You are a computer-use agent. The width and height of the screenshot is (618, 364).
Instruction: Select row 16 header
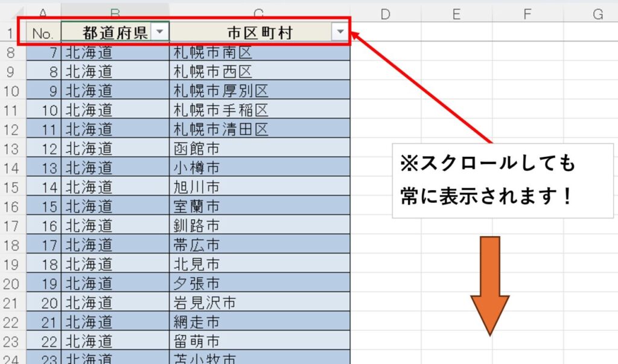click(12, 206)
